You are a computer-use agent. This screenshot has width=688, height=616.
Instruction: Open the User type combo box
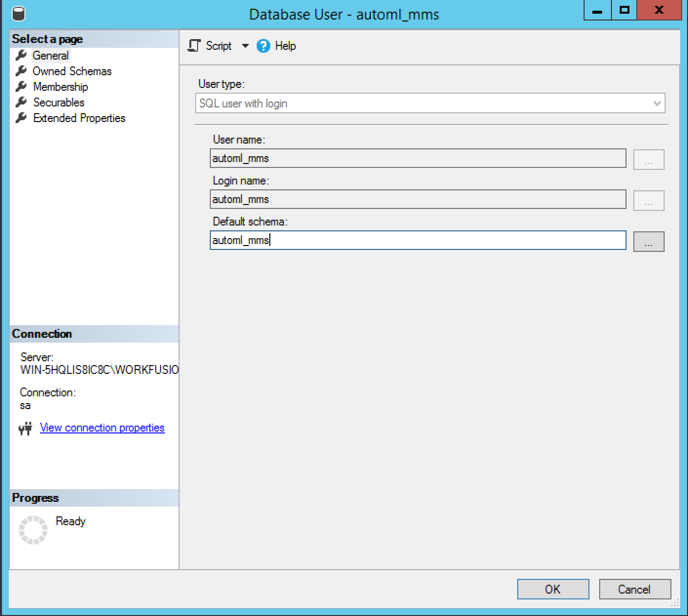(430, 103)
